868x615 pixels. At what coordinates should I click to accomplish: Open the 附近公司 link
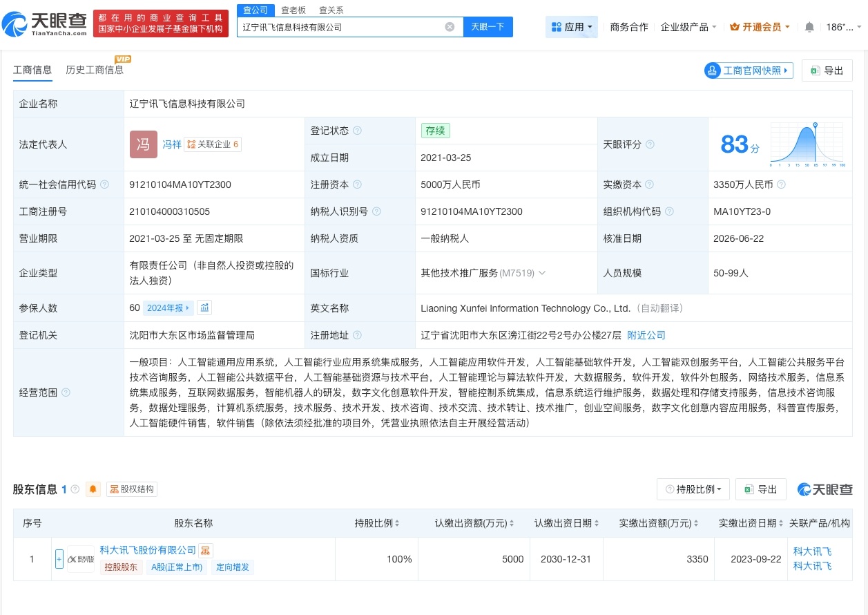[x=646, y=335]
